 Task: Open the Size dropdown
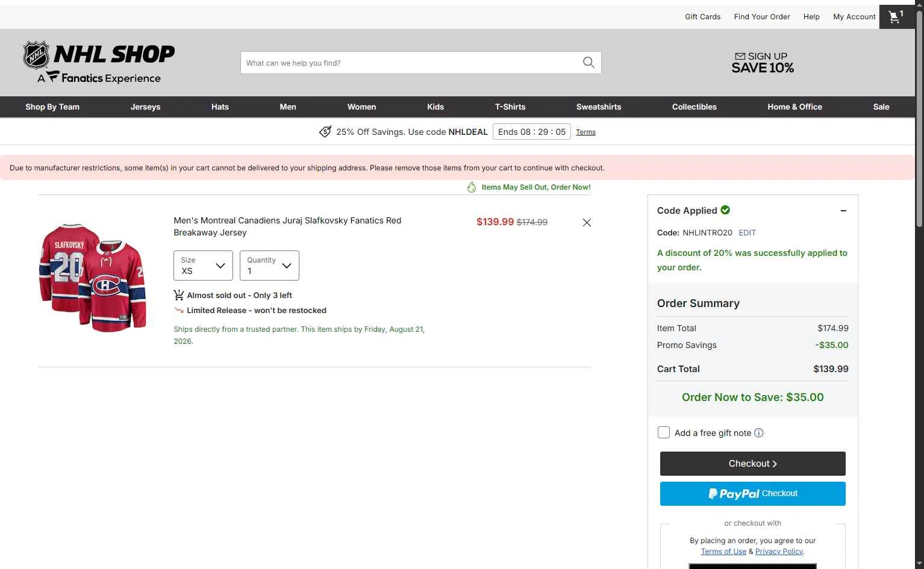coord(203,266)
